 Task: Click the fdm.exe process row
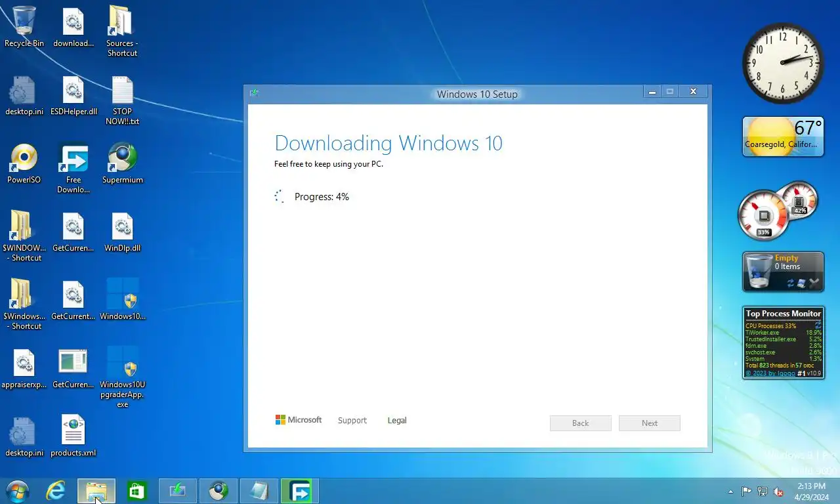[783, 346]
